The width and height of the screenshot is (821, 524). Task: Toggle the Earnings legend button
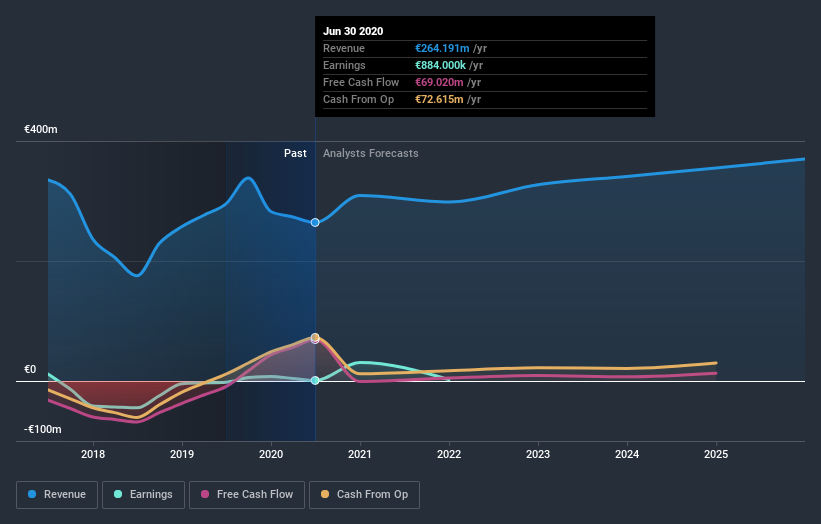point(143,495)
